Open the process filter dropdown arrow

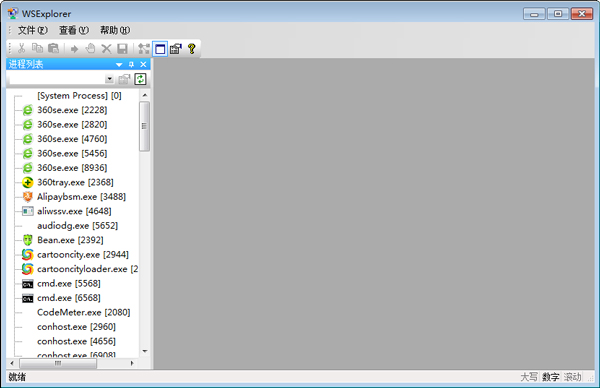tap(109, 79)
